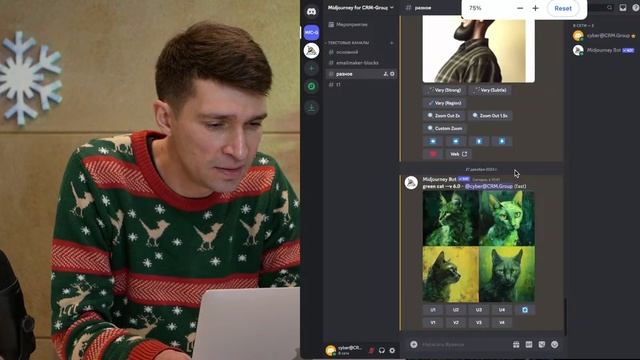Collapse the text channels category

click(x=348, y=42)
